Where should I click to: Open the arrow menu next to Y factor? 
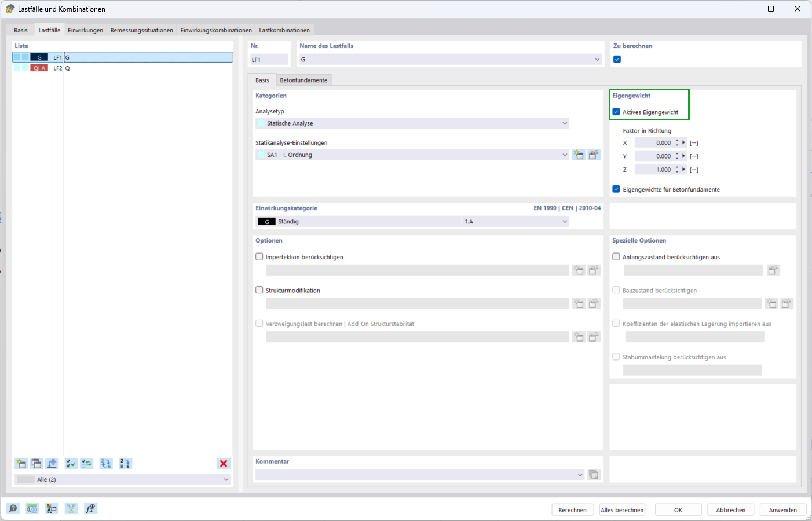point(684,156)
